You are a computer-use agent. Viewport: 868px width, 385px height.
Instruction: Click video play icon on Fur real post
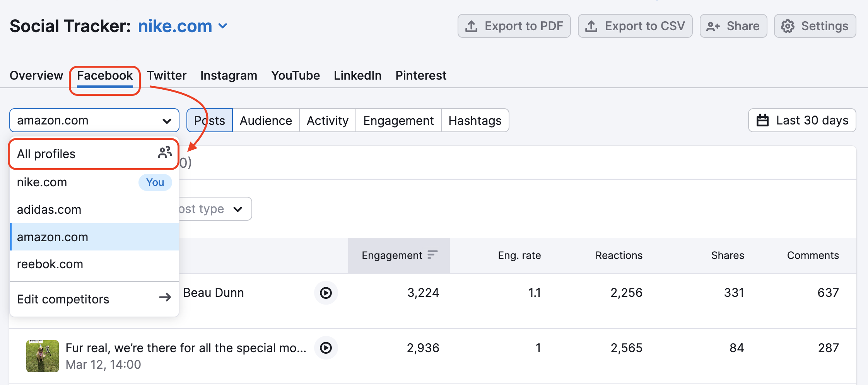(x=326, y=348)
